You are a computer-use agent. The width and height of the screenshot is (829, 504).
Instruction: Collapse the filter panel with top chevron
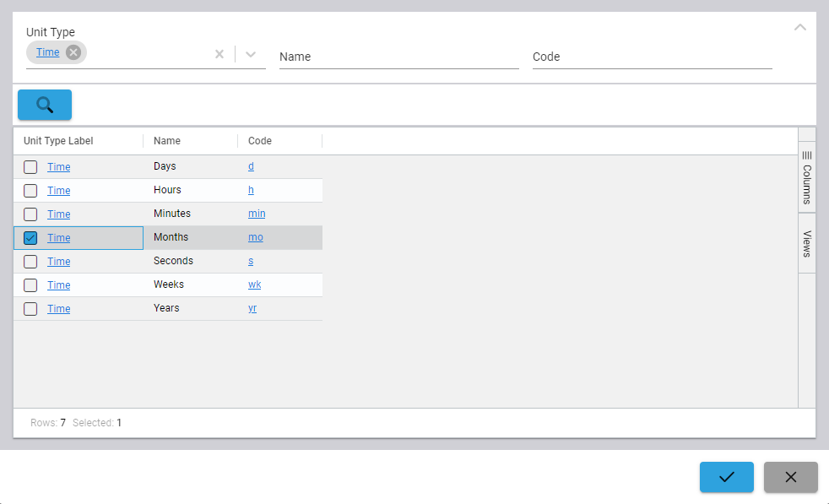(x=800, y=28)
